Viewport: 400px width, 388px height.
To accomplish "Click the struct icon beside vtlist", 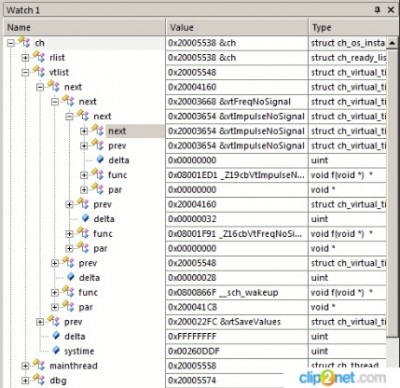I will point(39,72).
